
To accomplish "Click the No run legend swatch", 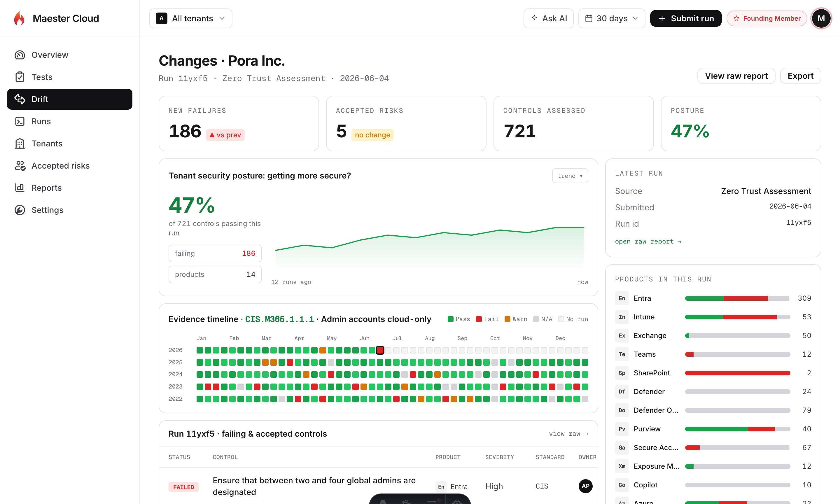I will [561, 319].
